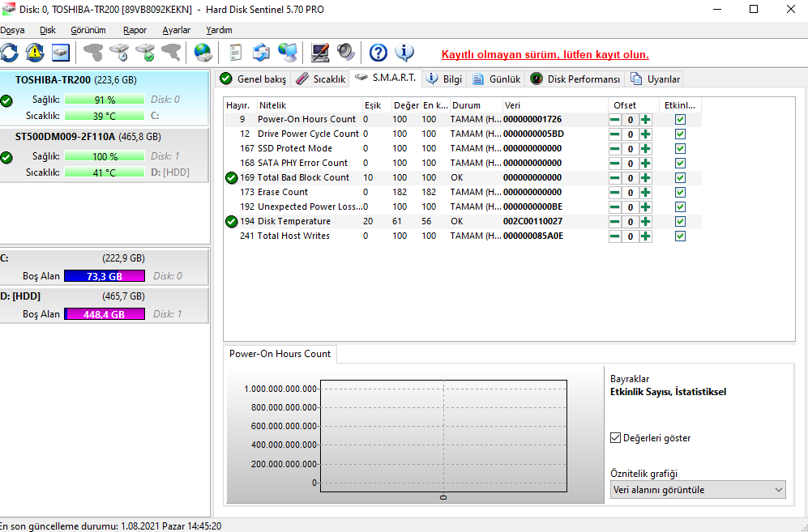The height and width of the screenshot is (532, 808).
Task: Click the minus offset button for Power-On Hours Count
Action: (x=615, y=120)
